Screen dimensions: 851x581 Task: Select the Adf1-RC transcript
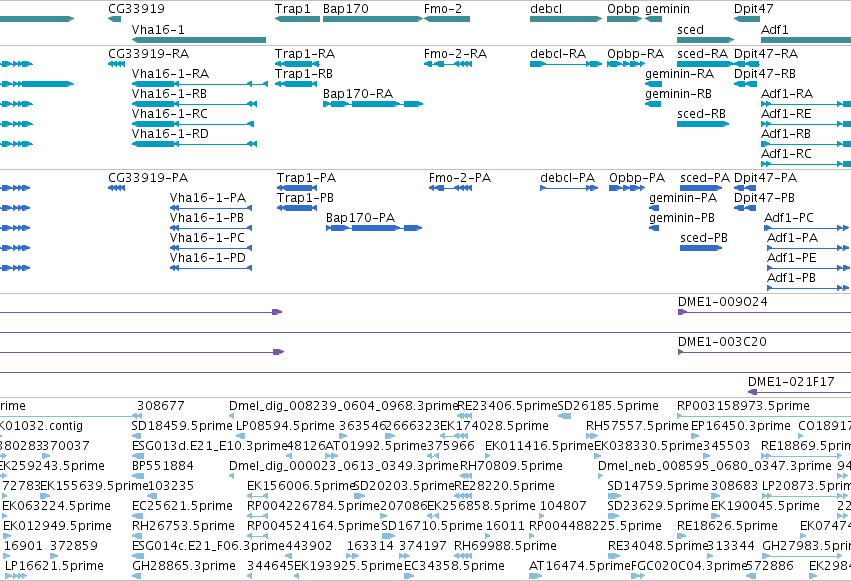(806, 164)
